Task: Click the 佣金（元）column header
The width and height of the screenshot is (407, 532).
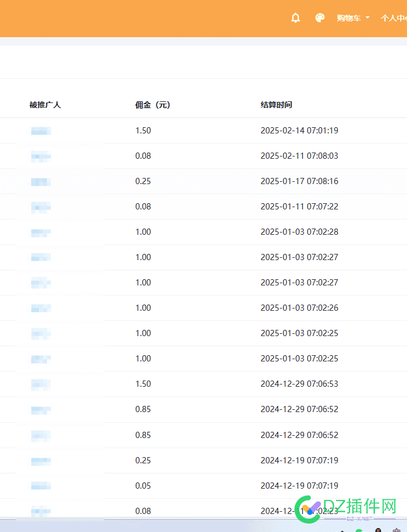Action: point(153,105)
